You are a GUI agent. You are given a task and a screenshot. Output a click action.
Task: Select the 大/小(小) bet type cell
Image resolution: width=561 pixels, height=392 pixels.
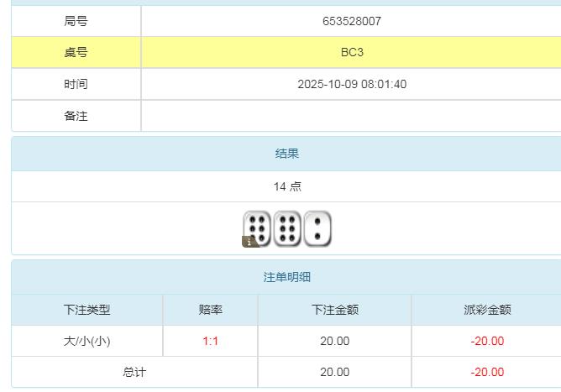click(x=87, y=341)
